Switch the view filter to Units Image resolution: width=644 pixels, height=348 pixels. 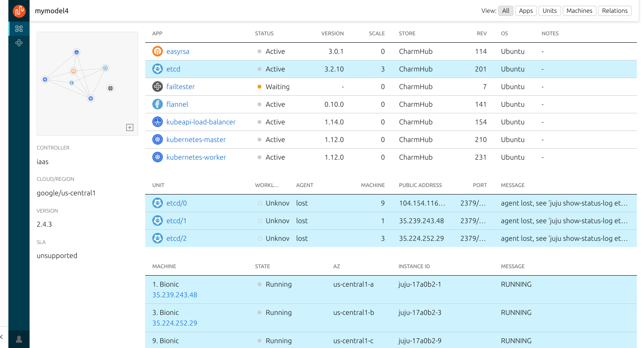pyautogui.click(x=550, y=11)
